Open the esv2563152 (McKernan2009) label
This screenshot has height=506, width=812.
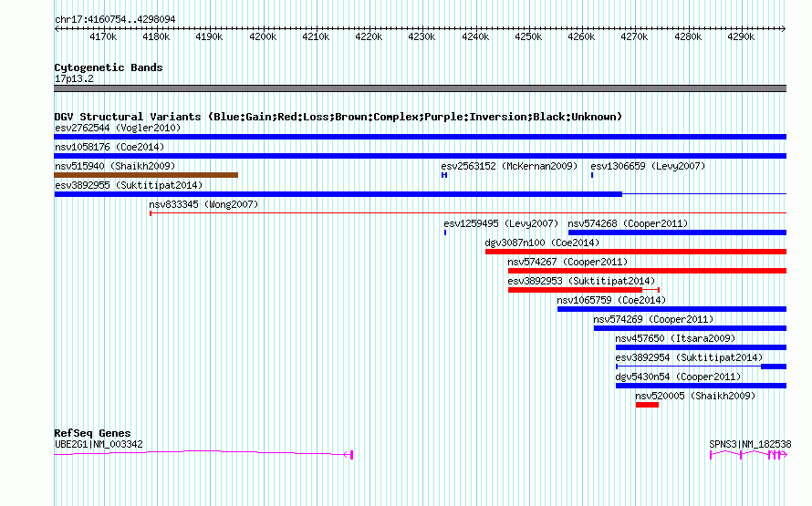pos(509,166)
